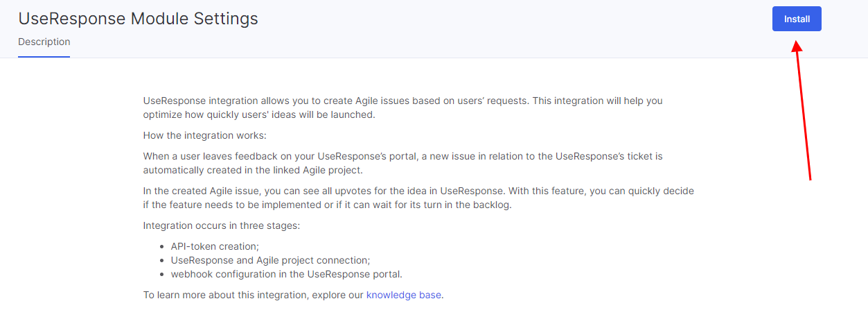This screenshot has height=317, width=868.
Task: Click the 'optimize how quickly users' ideas' line
Action: pos(259,114)
